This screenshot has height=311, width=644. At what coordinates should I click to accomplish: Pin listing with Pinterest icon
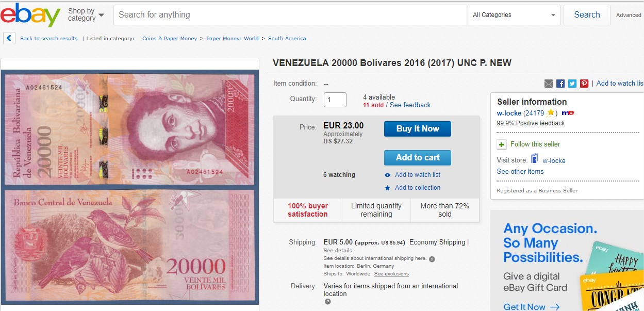tap(584, 84)
